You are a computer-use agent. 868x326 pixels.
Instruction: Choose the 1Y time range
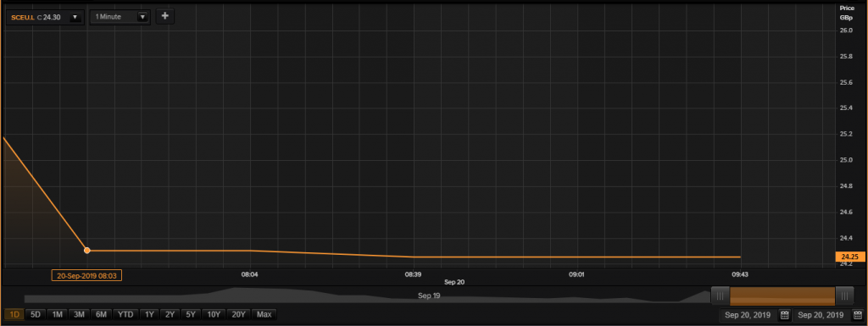149,314
